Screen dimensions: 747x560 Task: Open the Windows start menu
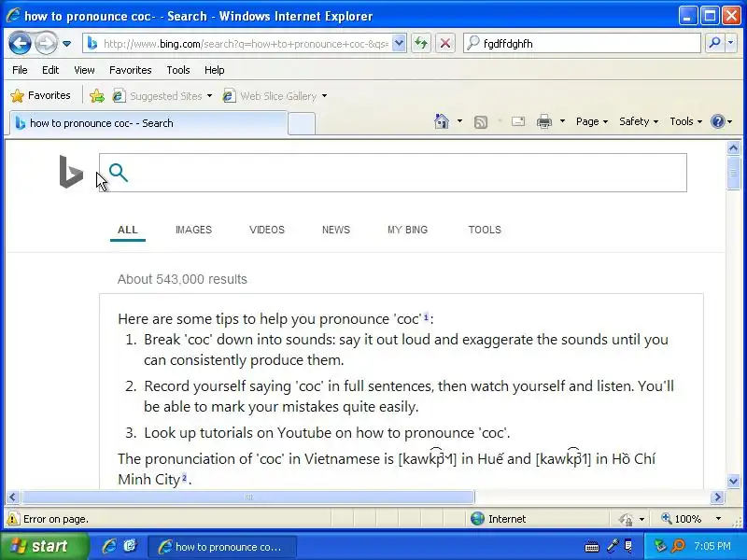click(x=44, y=546)
